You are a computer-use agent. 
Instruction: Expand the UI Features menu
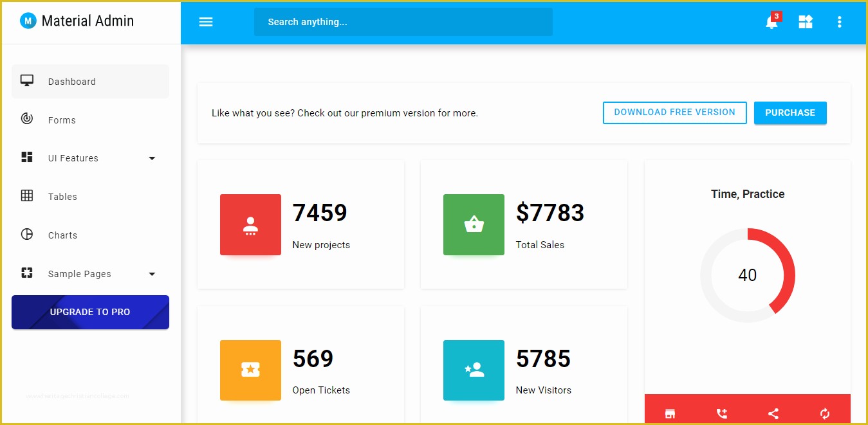coord(73,158)
